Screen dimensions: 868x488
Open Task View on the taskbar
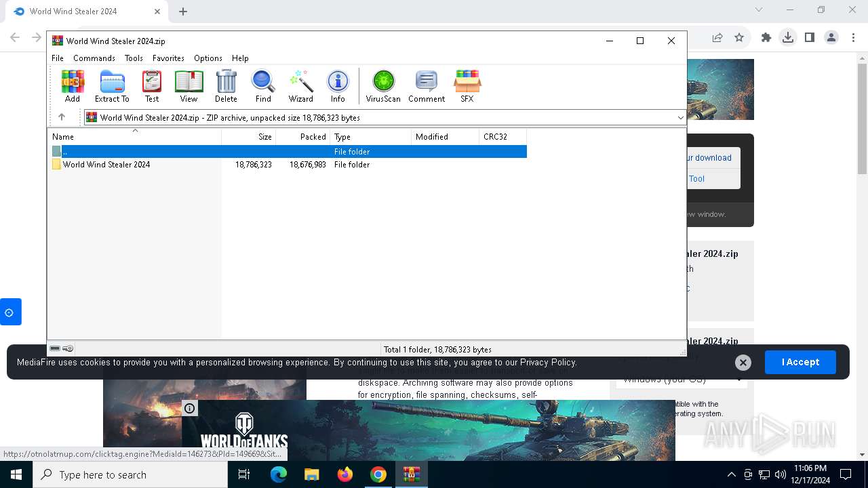pos(244,474)
